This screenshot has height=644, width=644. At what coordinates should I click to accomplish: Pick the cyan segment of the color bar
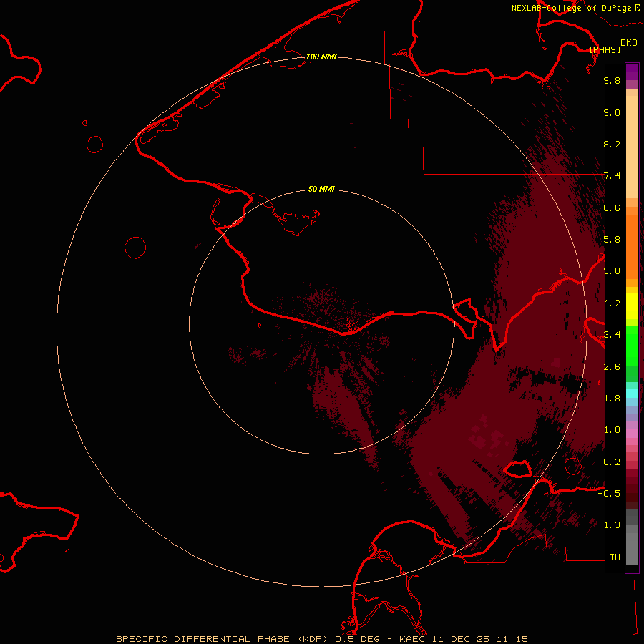[x=632, y=394]
